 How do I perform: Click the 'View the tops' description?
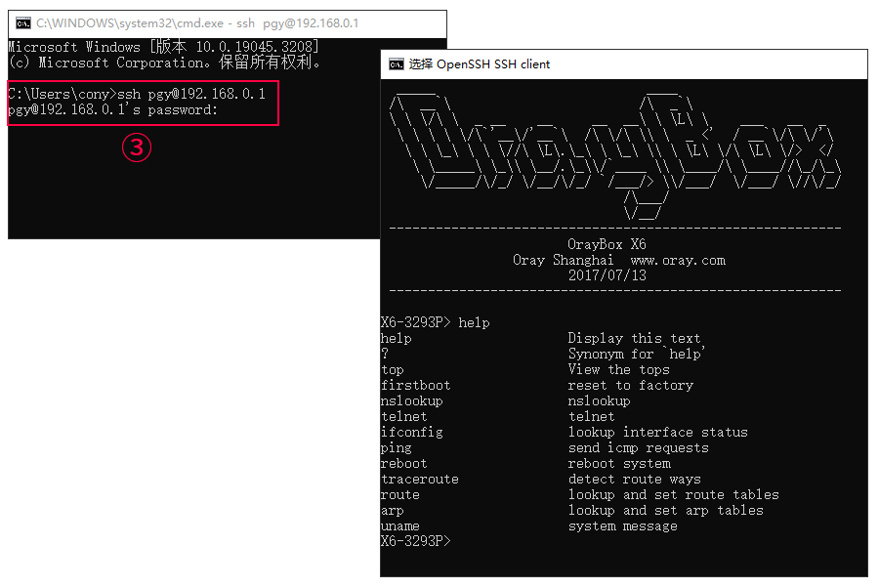619,369
